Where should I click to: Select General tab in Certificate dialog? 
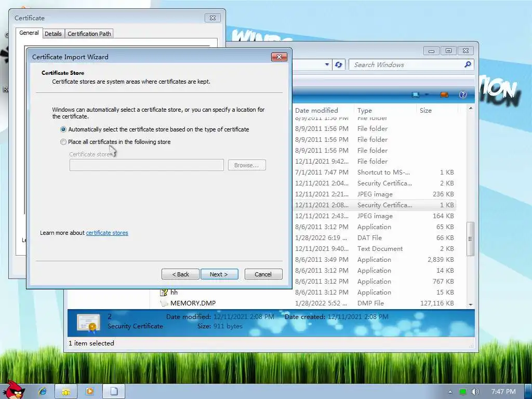29,33
